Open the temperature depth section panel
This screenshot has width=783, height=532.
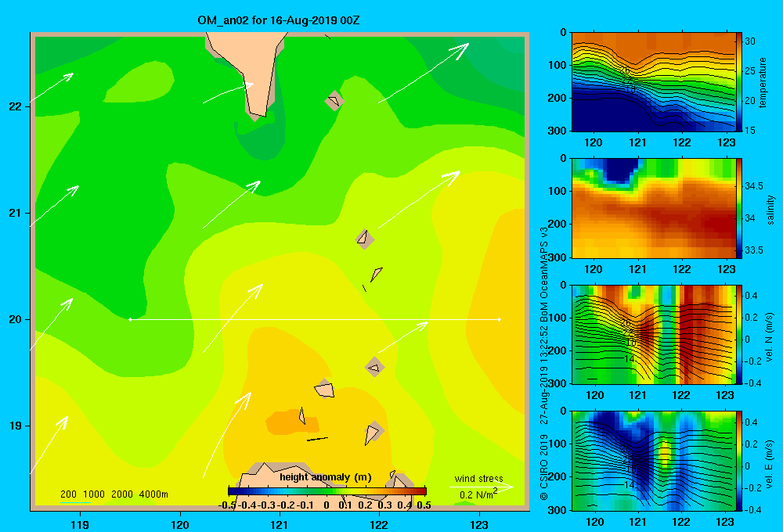[653, 82]
